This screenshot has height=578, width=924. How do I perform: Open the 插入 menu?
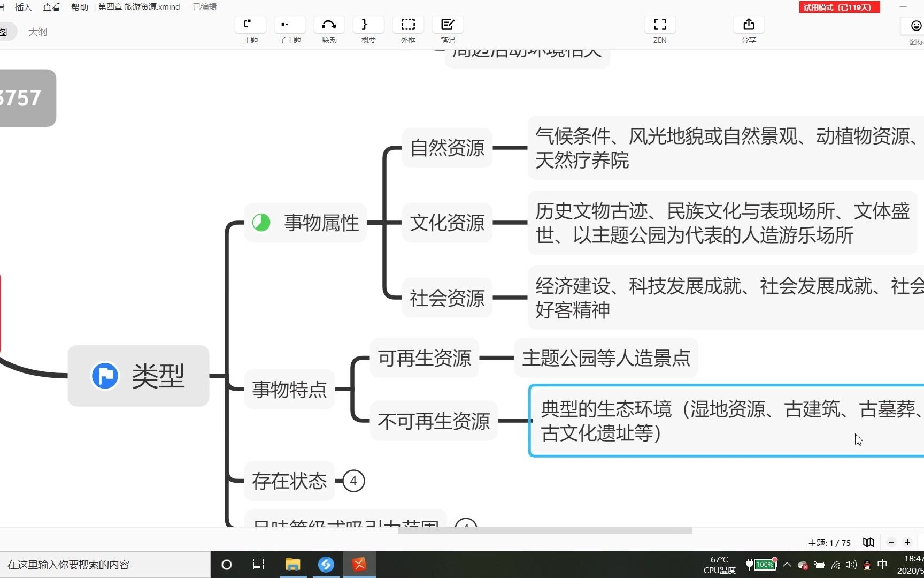point(24,7)
